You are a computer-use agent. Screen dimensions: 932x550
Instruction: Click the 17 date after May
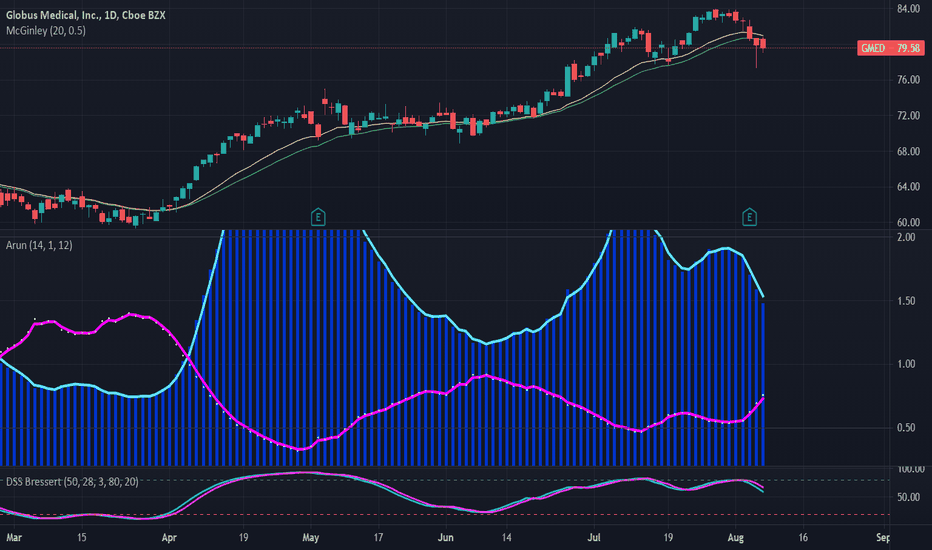[378, 538]
